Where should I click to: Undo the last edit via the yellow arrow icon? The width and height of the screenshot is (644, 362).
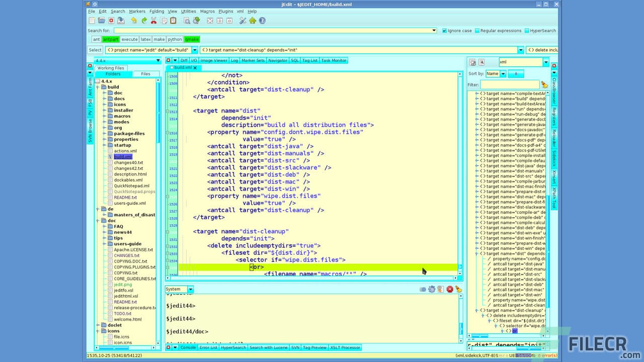coord(134,21)
